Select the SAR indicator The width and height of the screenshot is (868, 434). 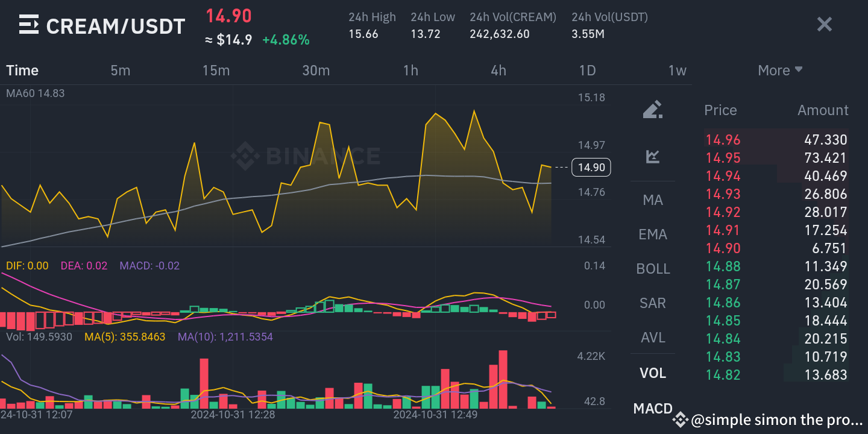(x=653, y=303)
